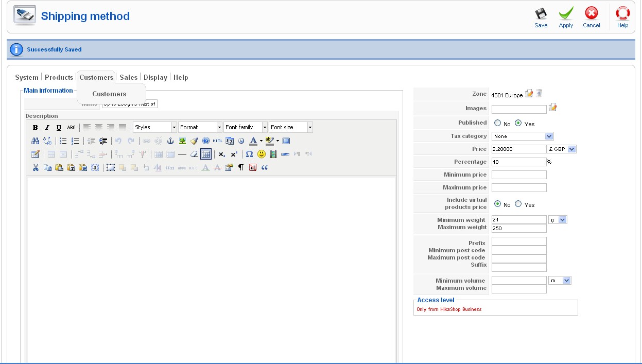Select Yes for Include virtual products price
This screenshot has width=642, height=364.
[x=518, y=204]
